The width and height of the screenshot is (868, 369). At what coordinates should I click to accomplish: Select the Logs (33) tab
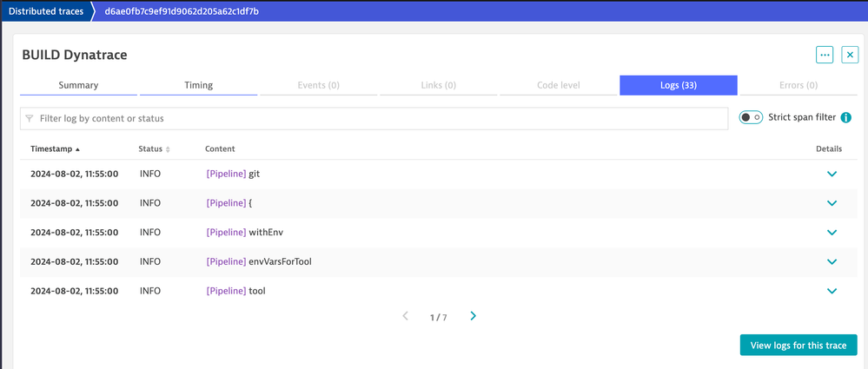coord(678,85)
